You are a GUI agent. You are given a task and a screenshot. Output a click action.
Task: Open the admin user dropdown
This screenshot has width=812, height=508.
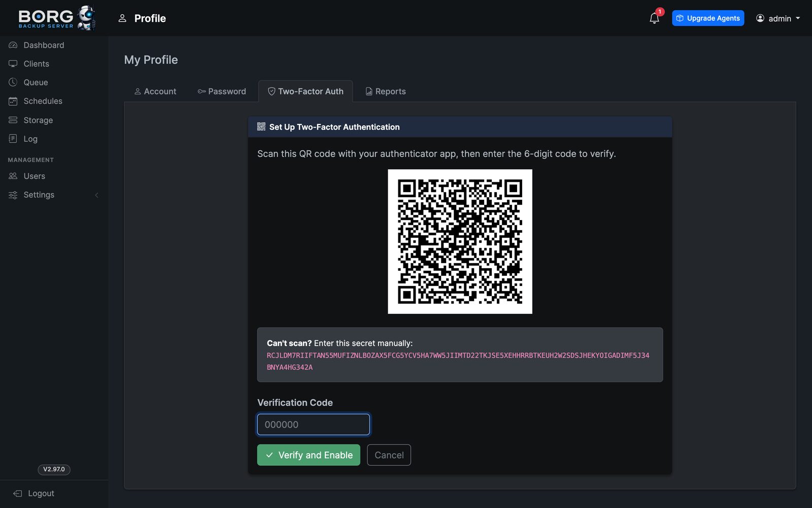coord(778,18)
